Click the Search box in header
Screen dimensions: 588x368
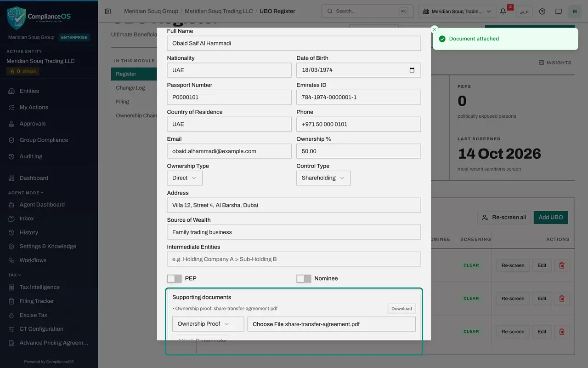tap(367, 11)
